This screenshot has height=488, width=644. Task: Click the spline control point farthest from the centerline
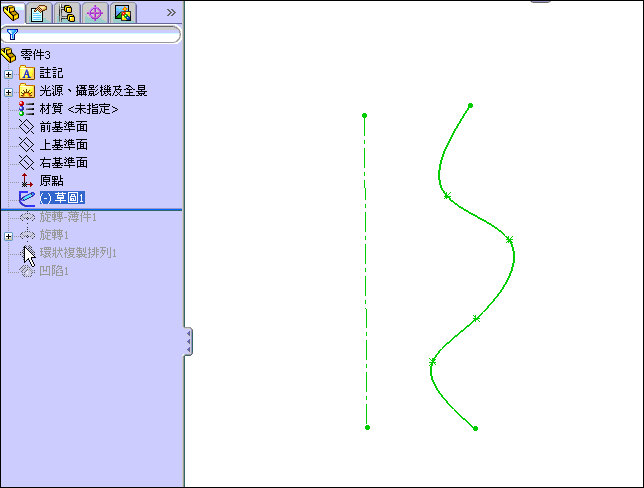click(x=509, y=239)
